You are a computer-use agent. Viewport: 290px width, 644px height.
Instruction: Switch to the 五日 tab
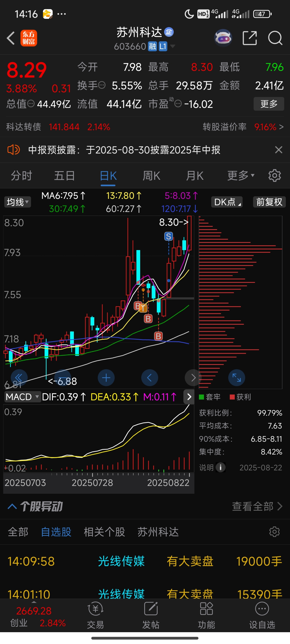pos(64,176)
